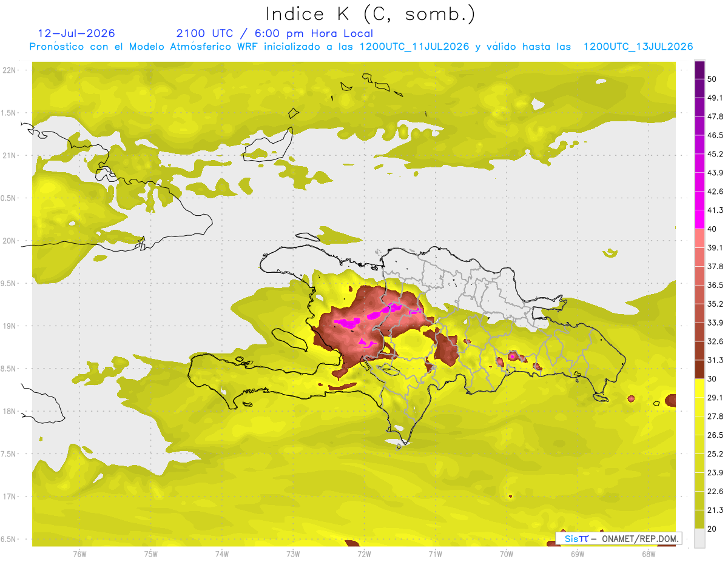This screenshot has width=728, height=562.
Task: Select the 73W longitude label
Action: 293,554
